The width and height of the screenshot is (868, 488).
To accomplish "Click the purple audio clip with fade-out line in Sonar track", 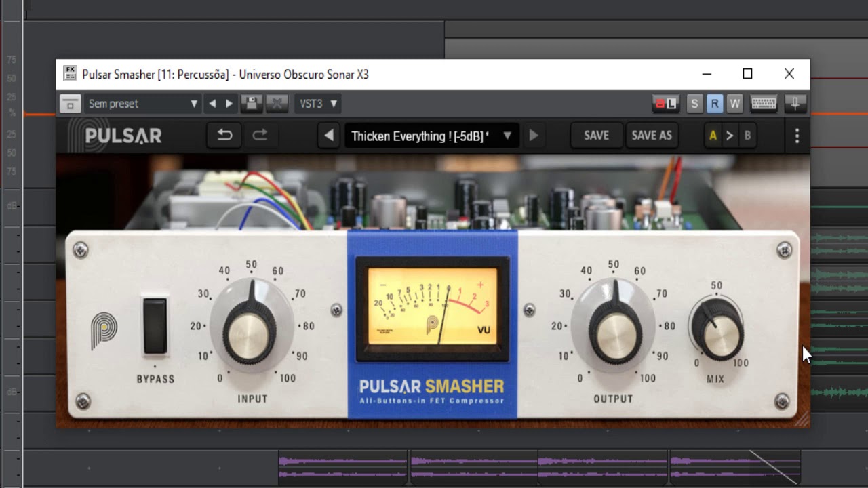I will point(735,468).
